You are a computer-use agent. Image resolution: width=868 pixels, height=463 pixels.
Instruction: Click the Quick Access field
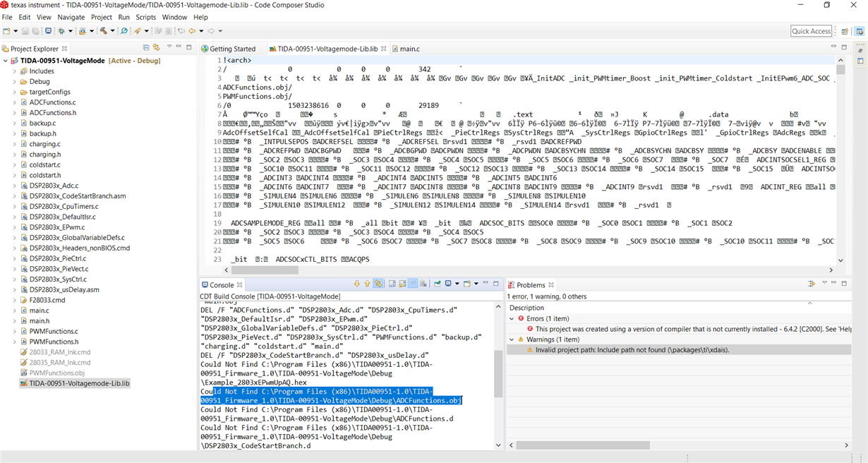(x=812, y=31)
